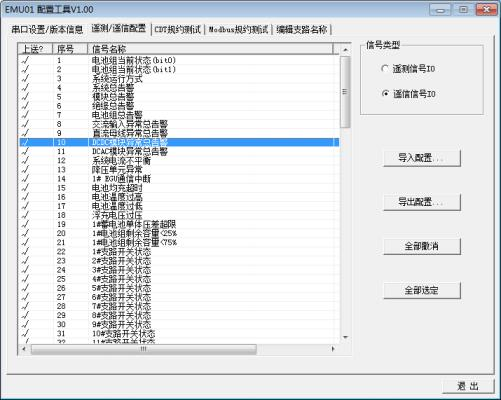
Task: Click the 退出 button
Action: pos(468,386)
